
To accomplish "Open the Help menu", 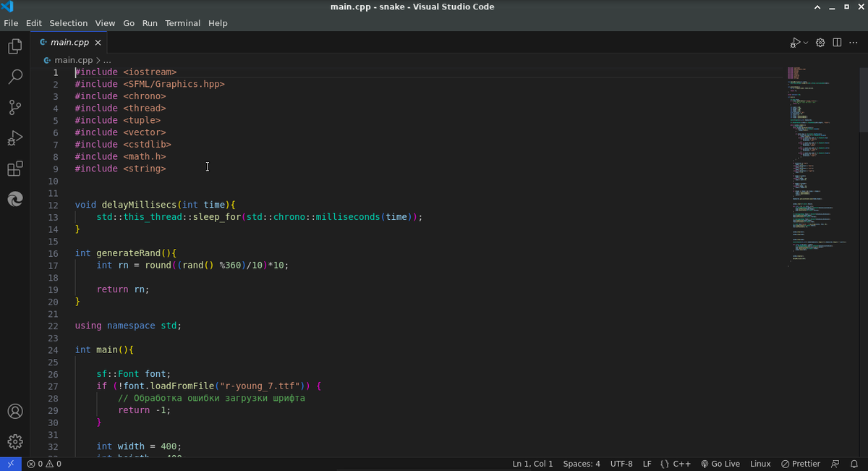I will pos(218,23).
